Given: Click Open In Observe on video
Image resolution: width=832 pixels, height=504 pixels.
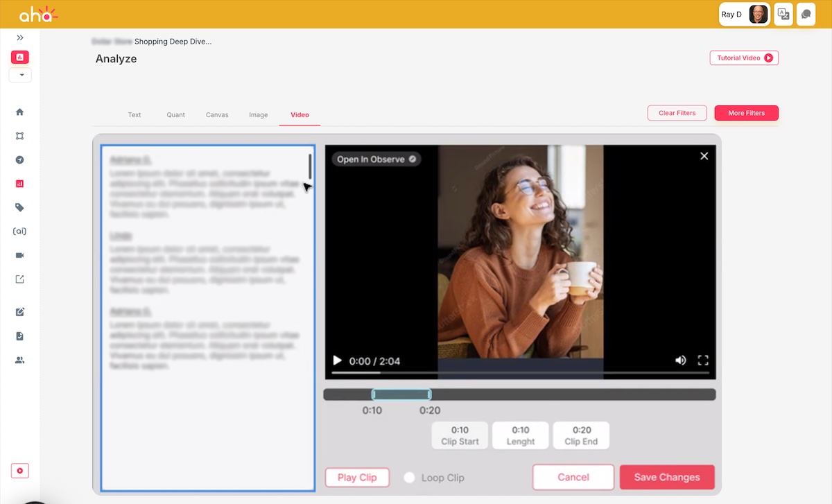Looking at the screenshot, I should (376, 159).
